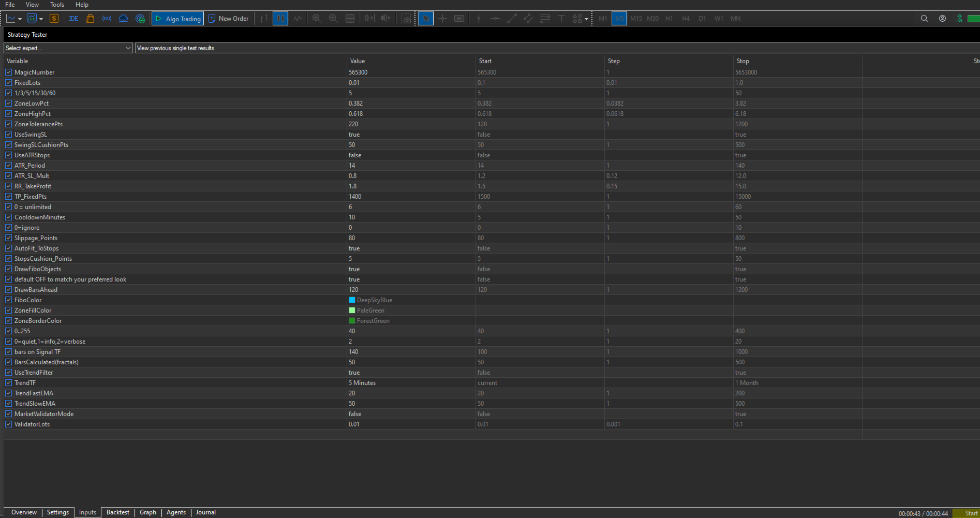Switch chart to candlesticks mode
Image resolution: width=980 pixels, height=518 pixels.
point(280,19)
